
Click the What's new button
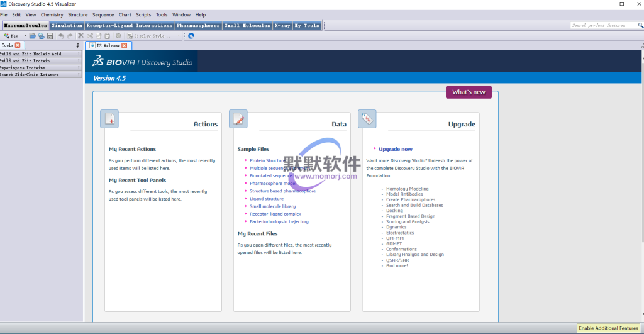click(469, 92)
